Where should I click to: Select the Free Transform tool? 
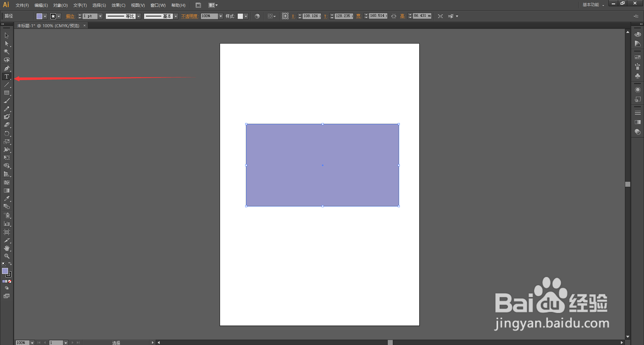point(7,158)
